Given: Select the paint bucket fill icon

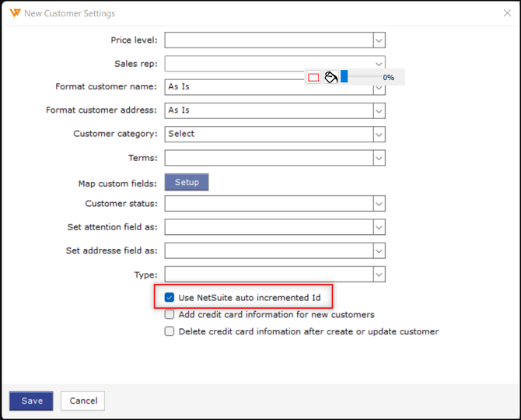Looking at the screenshot, I should coord(330,77).
